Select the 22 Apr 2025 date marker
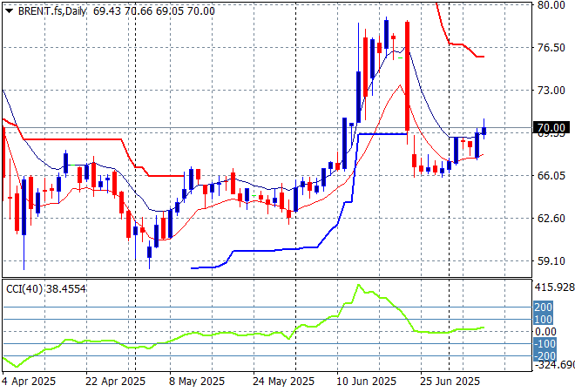This screenshot has width=575, height=392. pos(114,382)
